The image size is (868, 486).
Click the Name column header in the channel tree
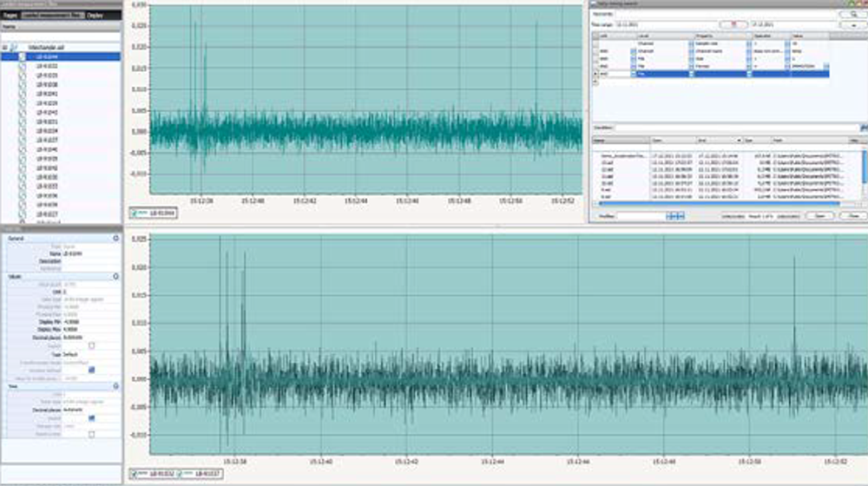point(61,27)
